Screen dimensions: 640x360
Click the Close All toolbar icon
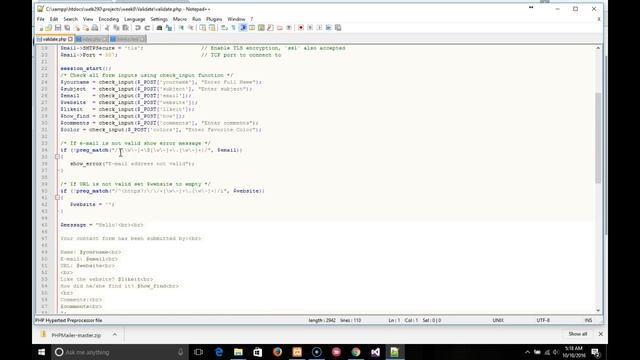[x=86, y=28]
